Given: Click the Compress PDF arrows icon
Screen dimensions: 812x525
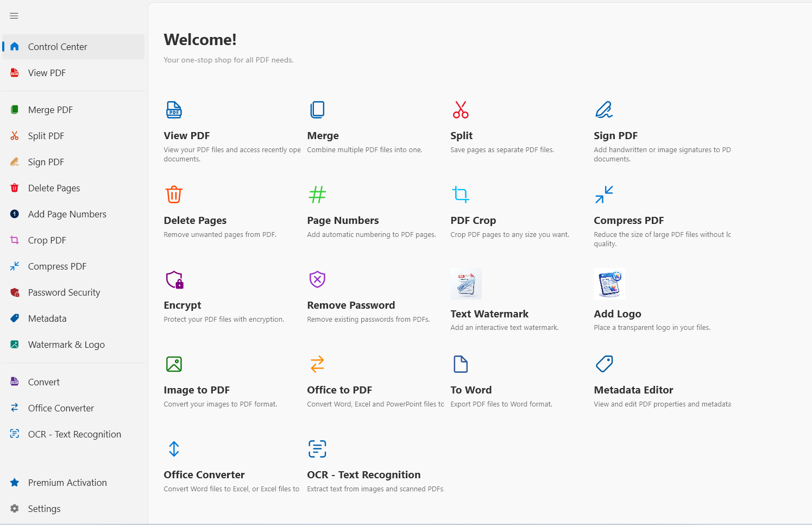Looking at the screenshot, I should (604, 195).
